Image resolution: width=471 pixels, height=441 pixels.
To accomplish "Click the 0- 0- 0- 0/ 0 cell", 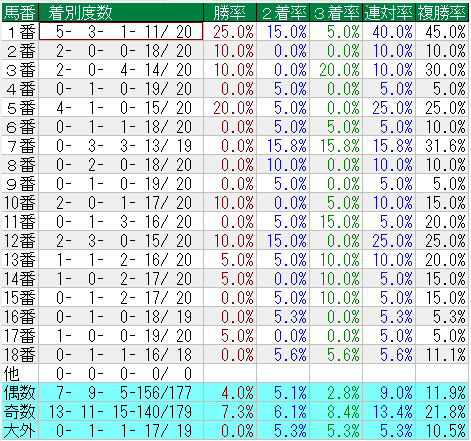I will pyautogui.click(x=121, y=374).
